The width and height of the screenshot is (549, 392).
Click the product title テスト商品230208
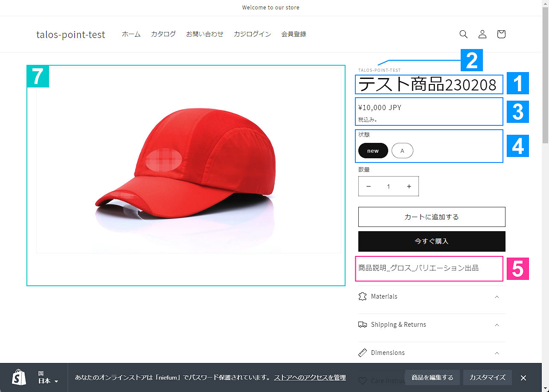point(427,84)
